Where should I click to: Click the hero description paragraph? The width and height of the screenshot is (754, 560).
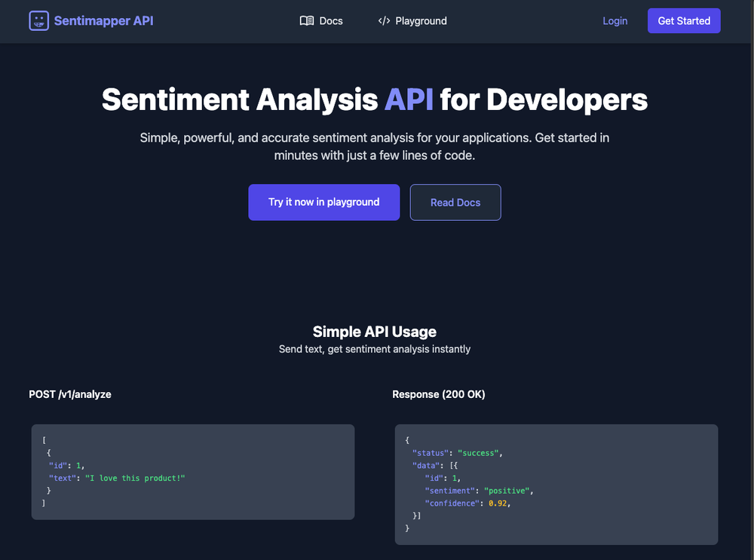[x=375, y=147]
